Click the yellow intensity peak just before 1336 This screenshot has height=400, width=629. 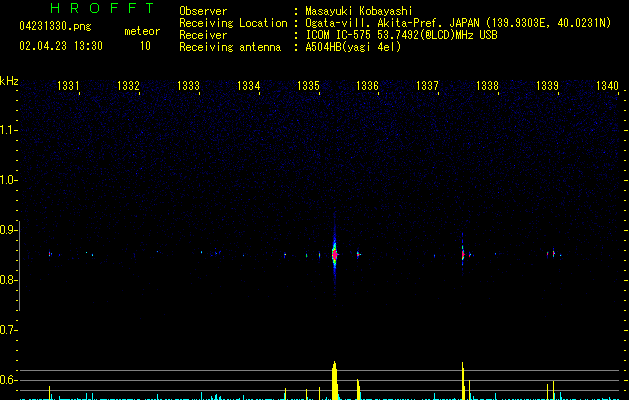click(x=359, y=389)
